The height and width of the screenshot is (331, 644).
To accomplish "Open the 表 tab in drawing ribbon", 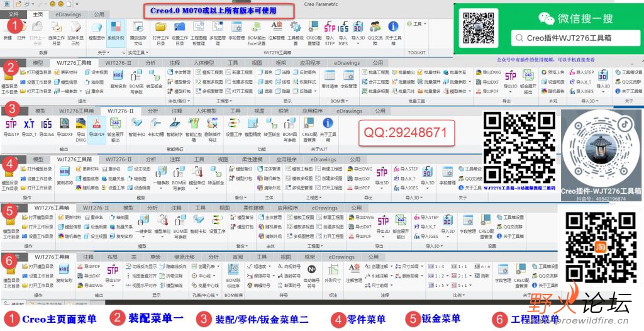I will point(133,257).
